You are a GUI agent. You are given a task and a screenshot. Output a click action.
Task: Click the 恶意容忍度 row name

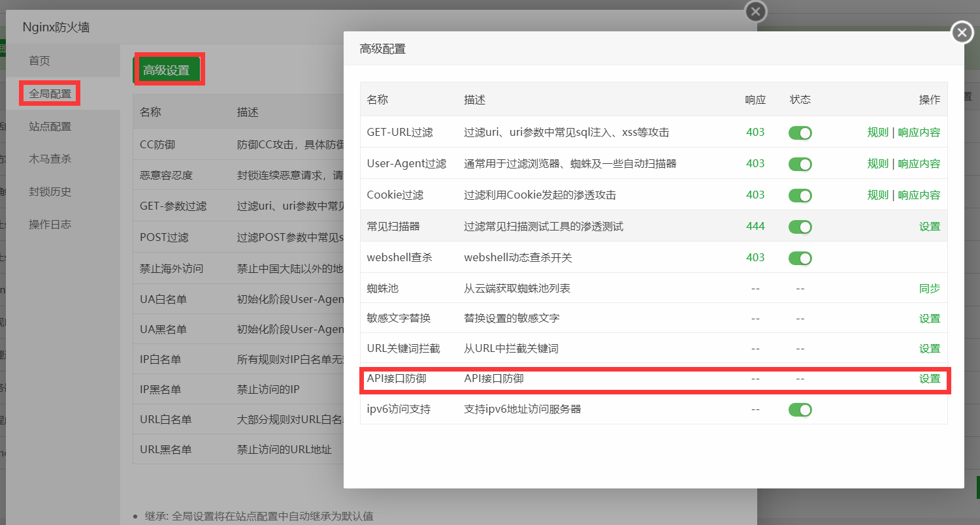pos(167,175)
